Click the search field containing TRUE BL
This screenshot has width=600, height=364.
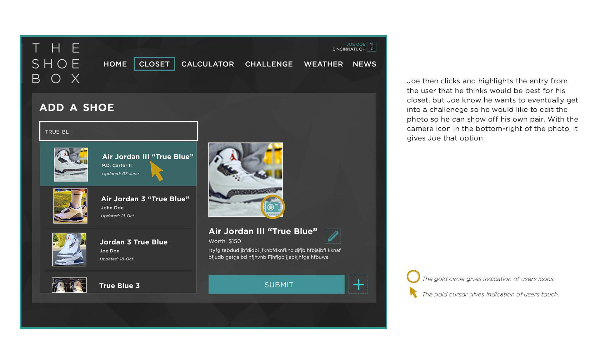(119, 131)
